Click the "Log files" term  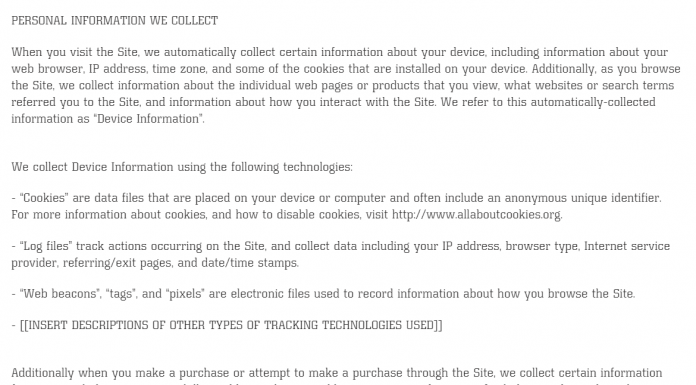point(46,246)
